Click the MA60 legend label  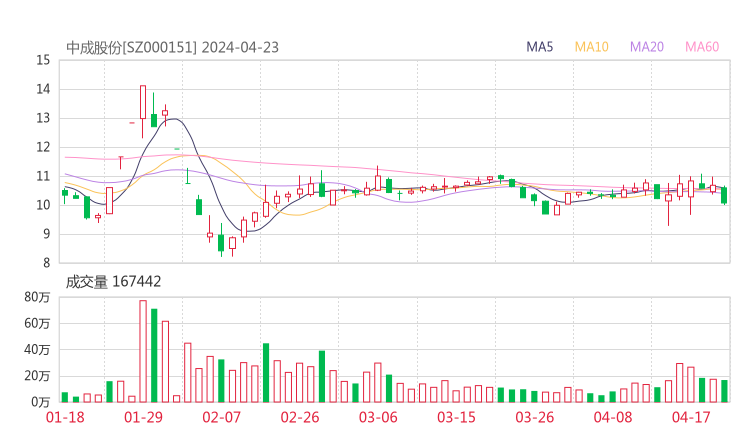point(702,47)
